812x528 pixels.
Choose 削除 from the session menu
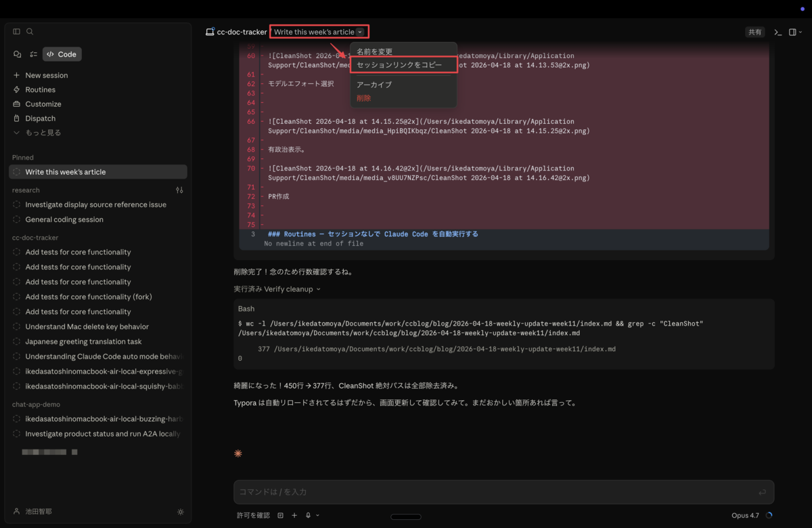[364, 98]
